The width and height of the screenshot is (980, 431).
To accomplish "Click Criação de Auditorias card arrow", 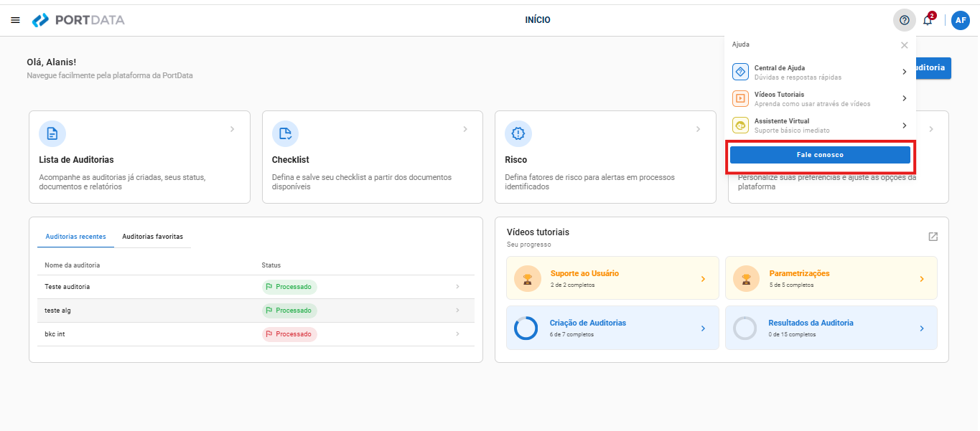I will click(x=703, y=328).
